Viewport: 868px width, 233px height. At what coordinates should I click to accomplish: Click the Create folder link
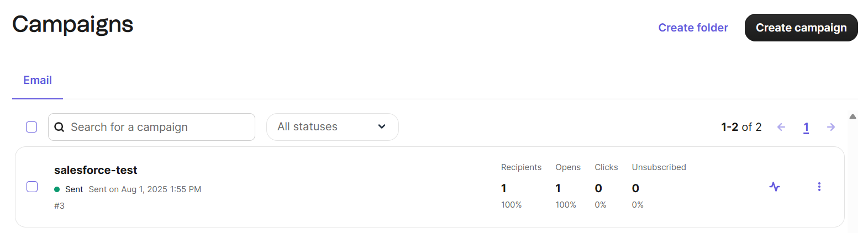pyautogui.click(x=693, y=28)
